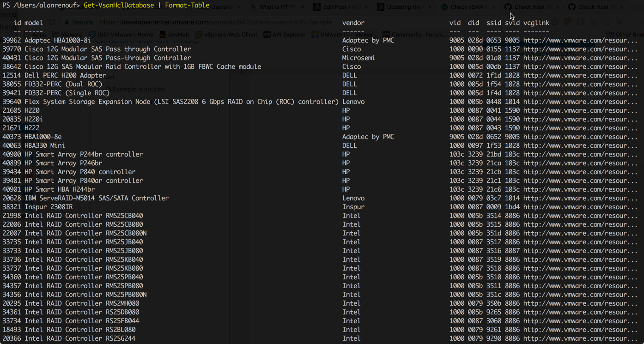Click the Get-VsanHclDatabase command text

tap(119, 6)
